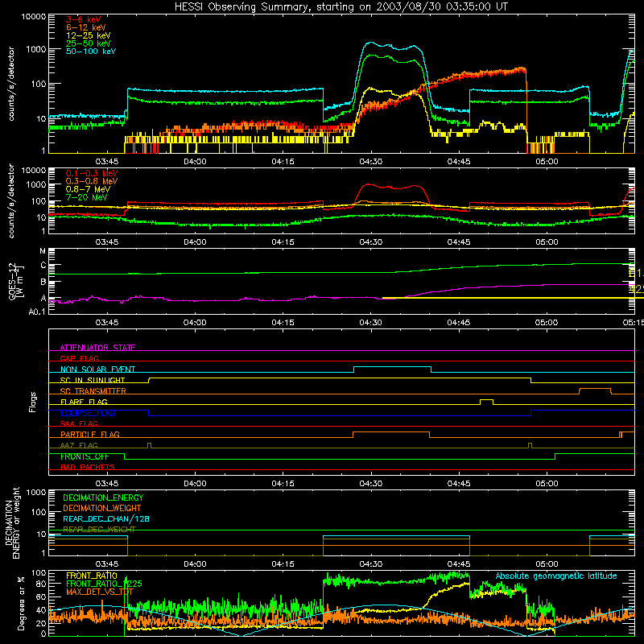644x644 pixels.
Task: Click the 03:45 time label under the MeV panel
Action: [107, 242]
